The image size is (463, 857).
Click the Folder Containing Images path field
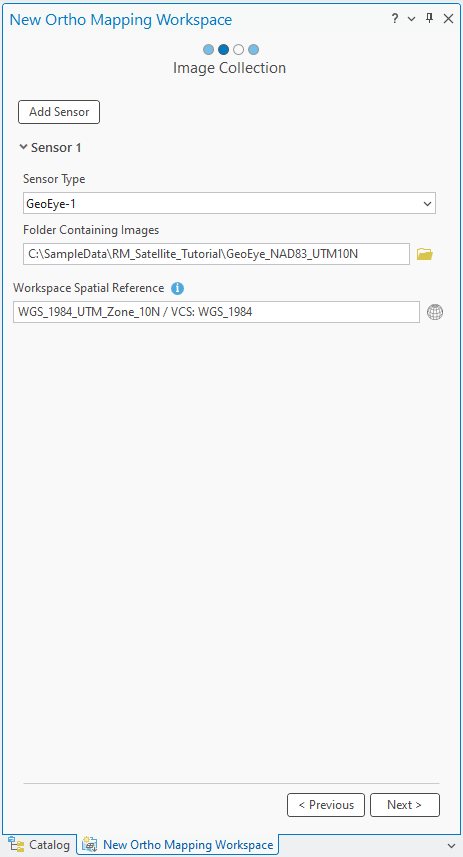(x=216, y=254)
